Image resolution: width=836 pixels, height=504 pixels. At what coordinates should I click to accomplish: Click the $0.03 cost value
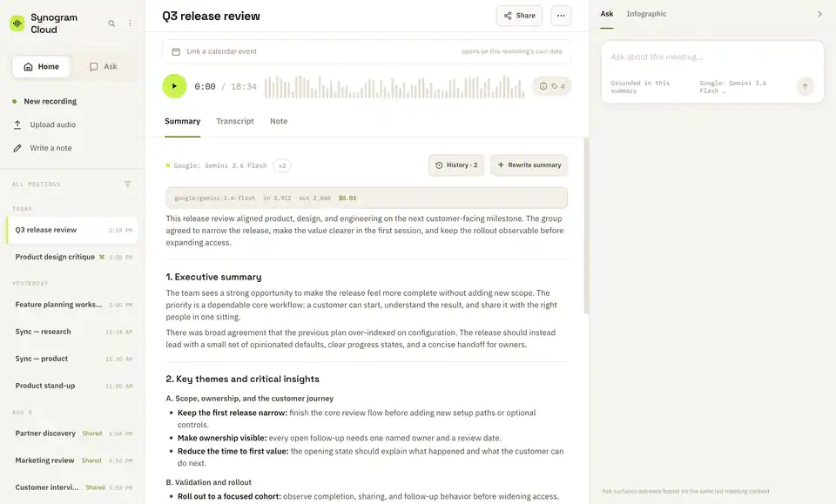tap(347, 198)
